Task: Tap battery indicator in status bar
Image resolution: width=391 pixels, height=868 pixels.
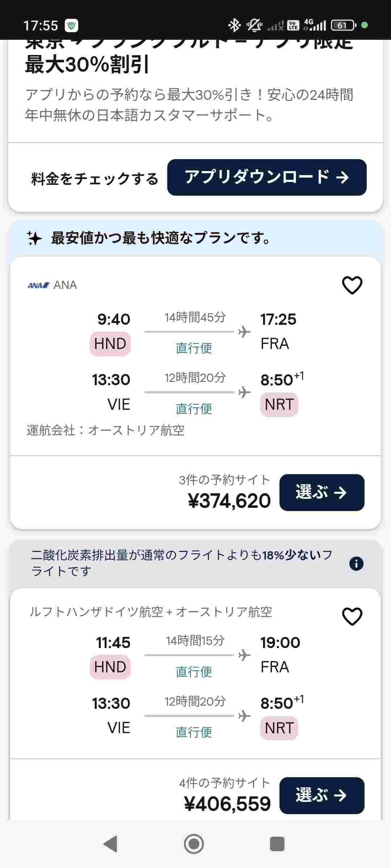Action: [x=343, y=25]
